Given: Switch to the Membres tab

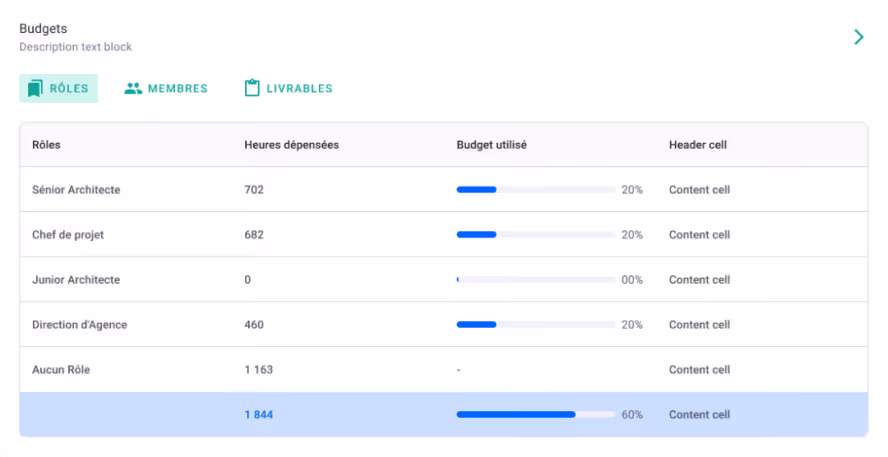Looking at the screenshot, I should pyautogui.click(x=166, y=88).
